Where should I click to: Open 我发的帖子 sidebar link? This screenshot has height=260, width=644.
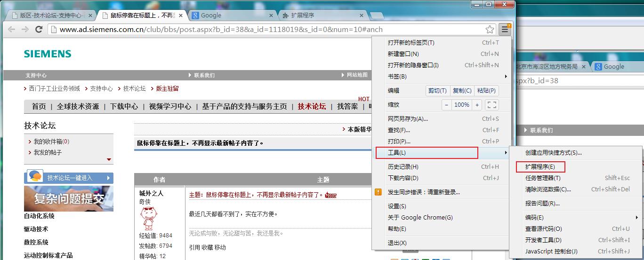[48, 152]
